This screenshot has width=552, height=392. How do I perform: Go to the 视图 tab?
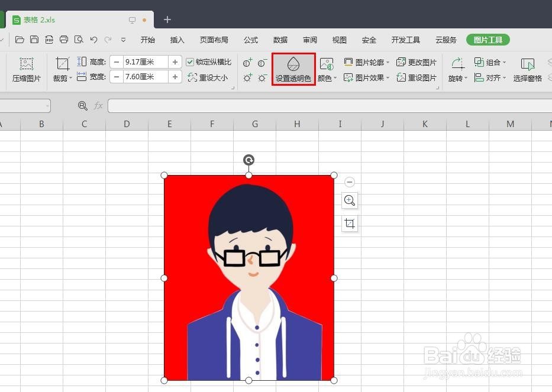point(340,40)
